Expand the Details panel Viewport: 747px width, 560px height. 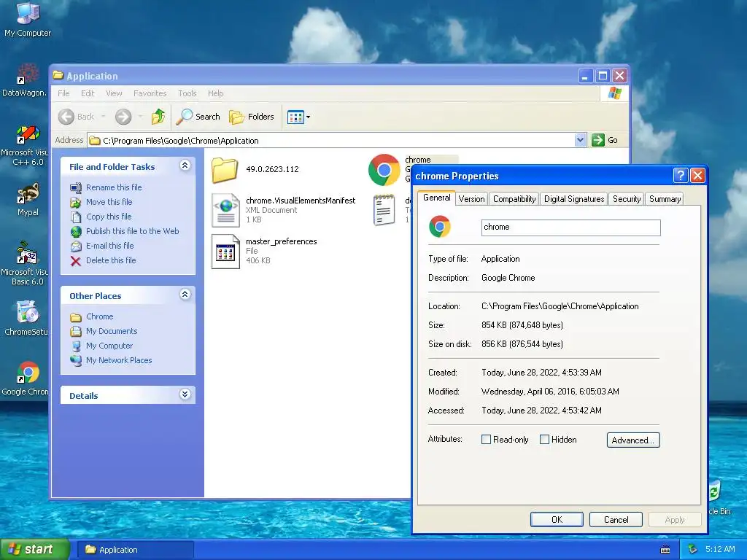(185, 394)
